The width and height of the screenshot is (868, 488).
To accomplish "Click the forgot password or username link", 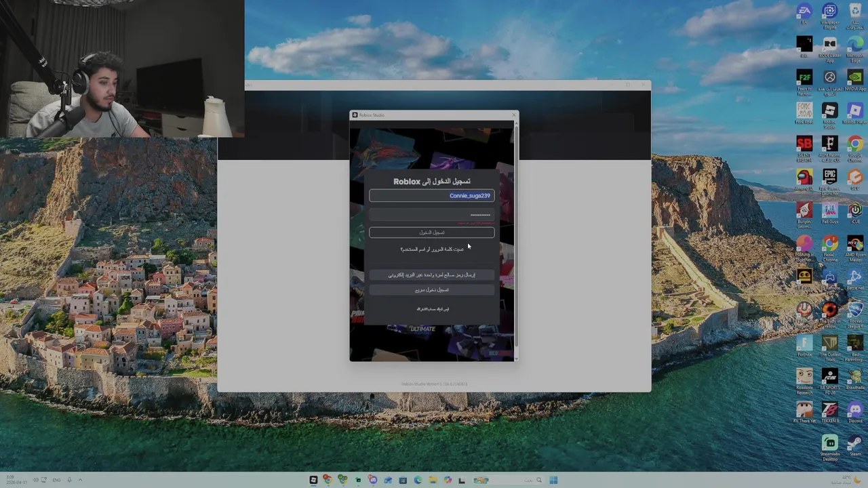I will pyautogui.click(x=432, y=249).
